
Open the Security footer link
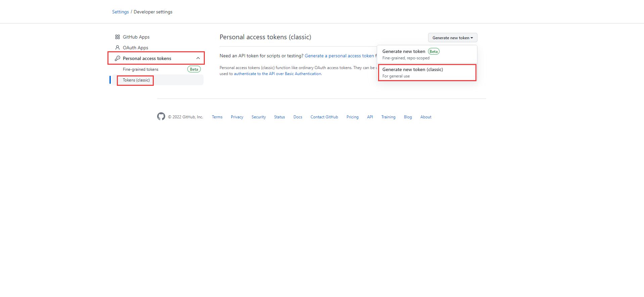pyautogui.click(x=259, y=117)
